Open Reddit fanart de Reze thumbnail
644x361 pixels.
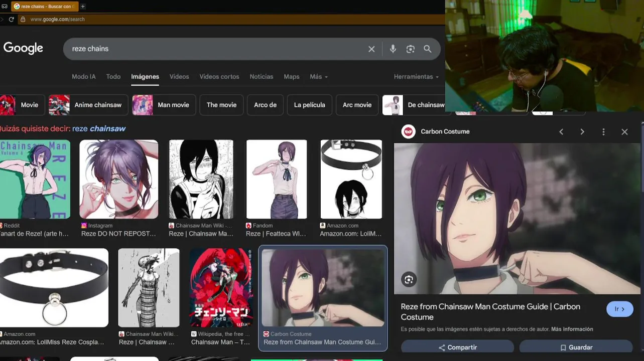tap(35, 179)
